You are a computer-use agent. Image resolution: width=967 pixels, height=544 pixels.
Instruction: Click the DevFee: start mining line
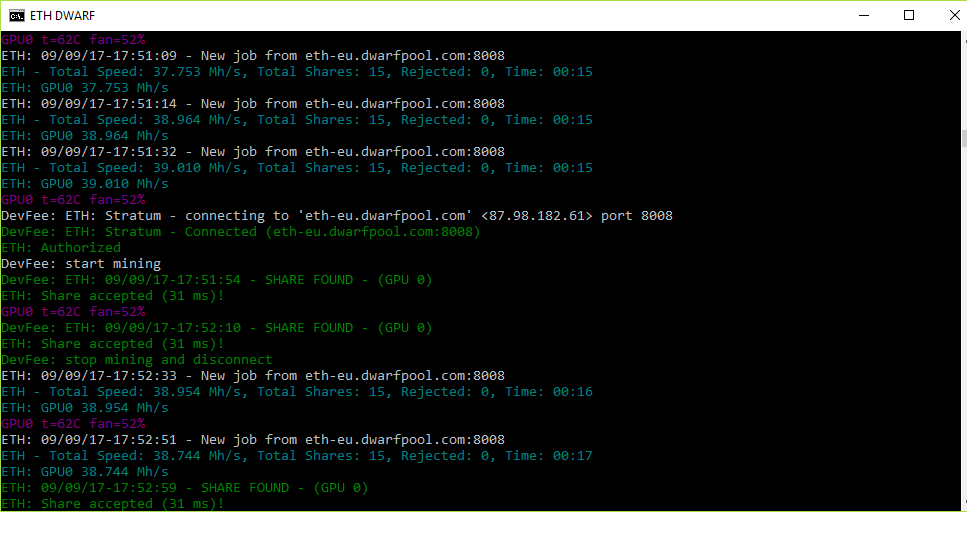click(x=81, y=264)
